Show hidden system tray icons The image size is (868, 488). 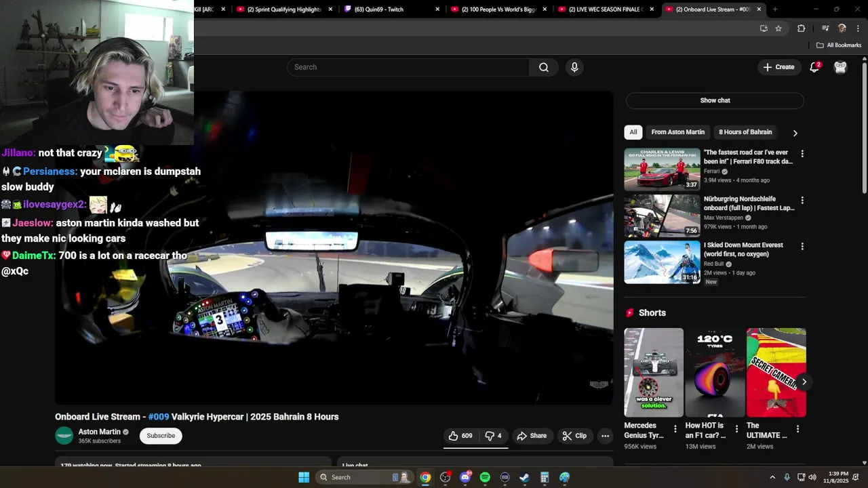[772, 477]
